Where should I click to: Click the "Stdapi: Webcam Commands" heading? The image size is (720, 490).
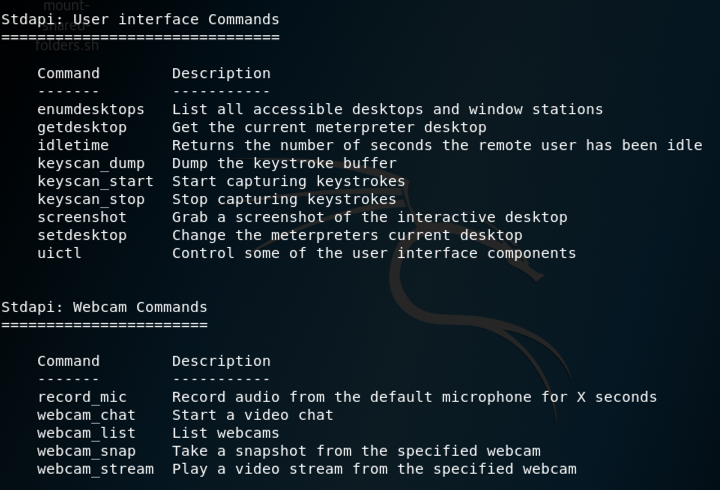(104, 307)
